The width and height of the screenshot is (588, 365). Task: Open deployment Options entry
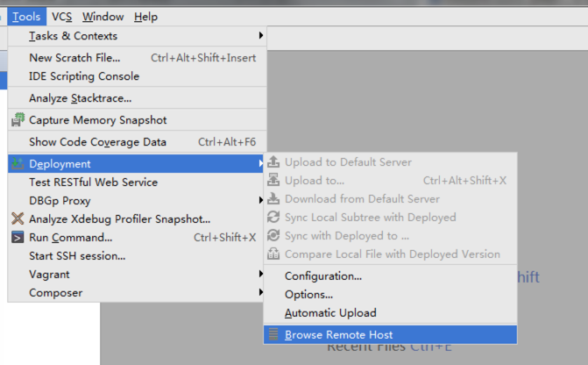308,295
